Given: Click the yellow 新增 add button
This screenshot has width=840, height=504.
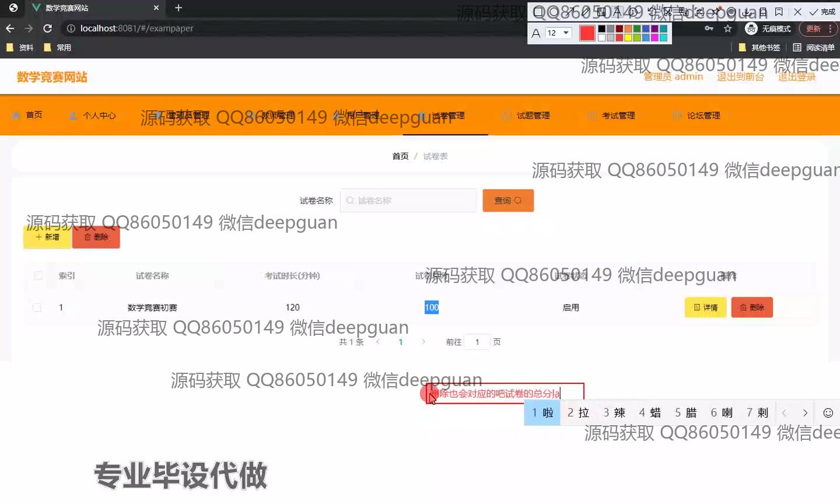Looking at the screenshot, I should (47, 237).
